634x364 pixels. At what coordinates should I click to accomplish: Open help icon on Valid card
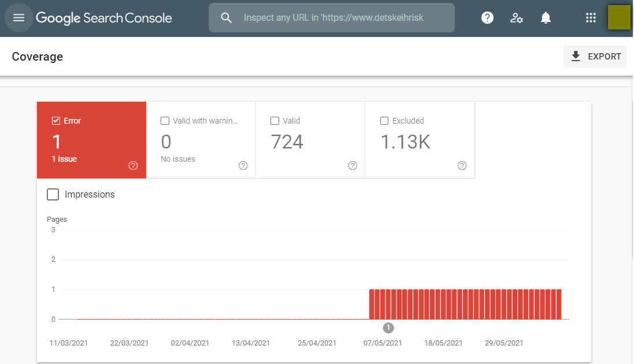(353, 165)
